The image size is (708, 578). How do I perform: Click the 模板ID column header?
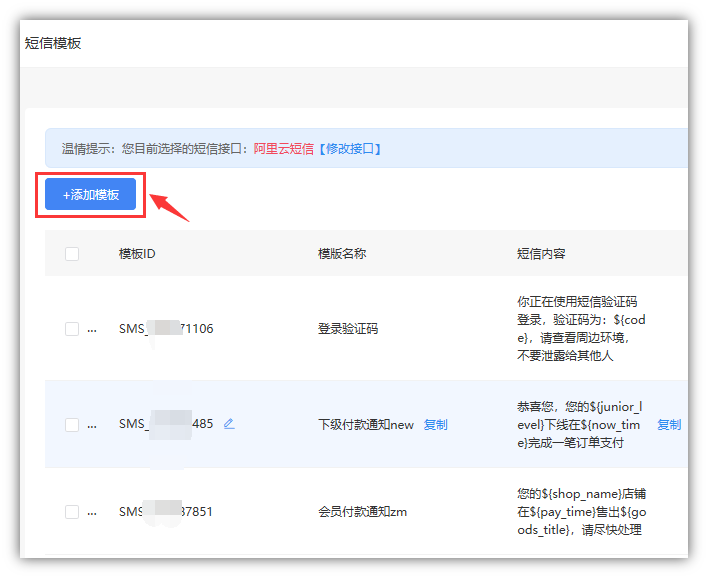point(137,254)
